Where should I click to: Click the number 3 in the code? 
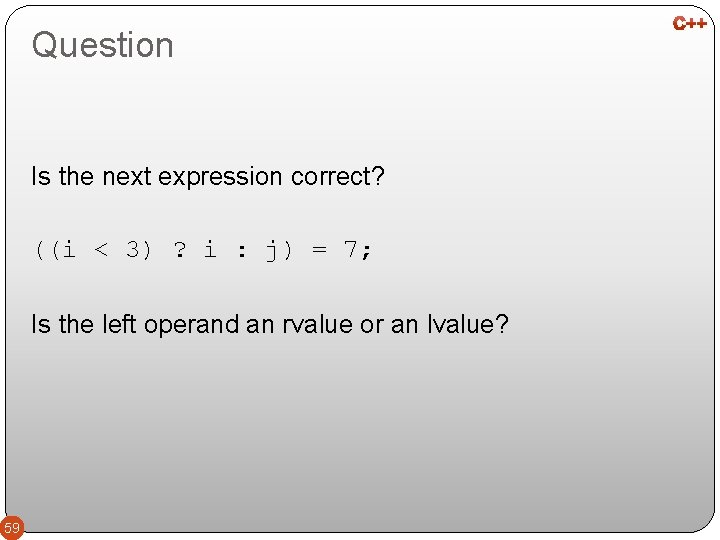[133, 250]
